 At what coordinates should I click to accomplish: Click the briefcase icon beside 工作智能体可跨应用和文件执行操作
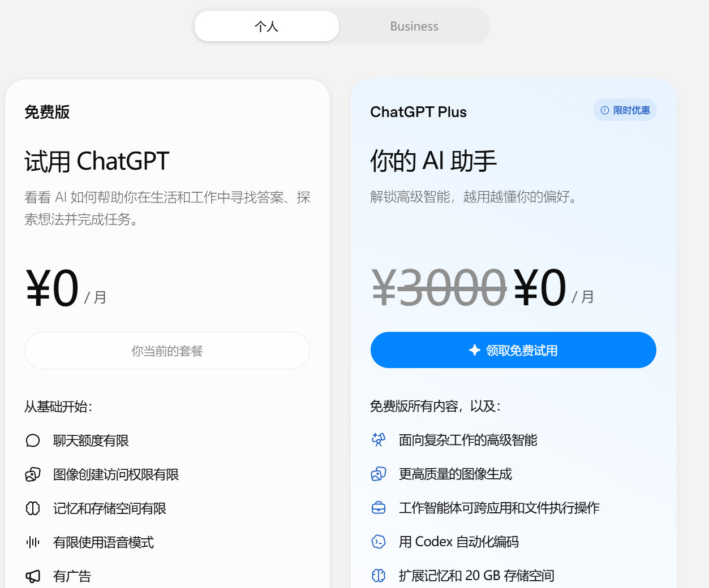(x=379, y=508)
